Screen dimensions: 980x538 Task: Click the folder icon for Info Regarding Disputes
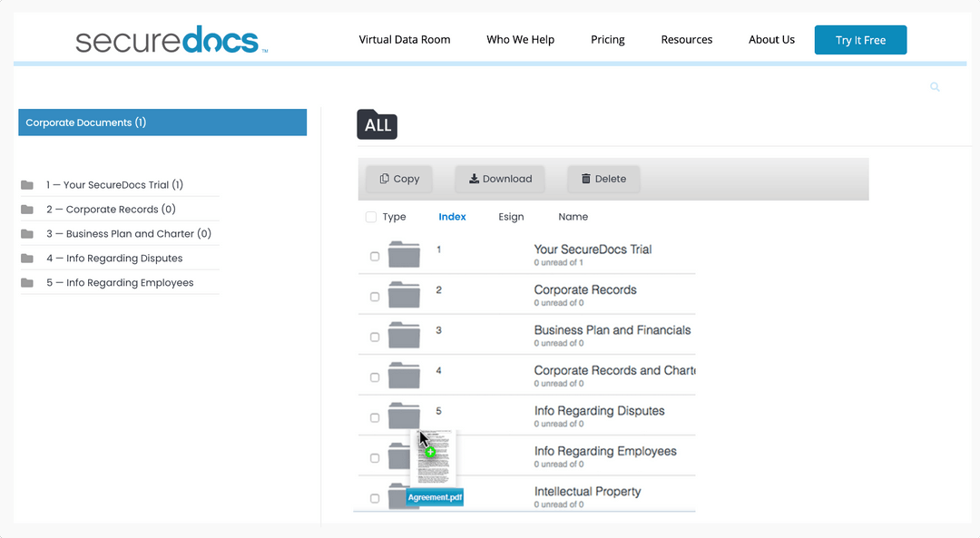404,416
